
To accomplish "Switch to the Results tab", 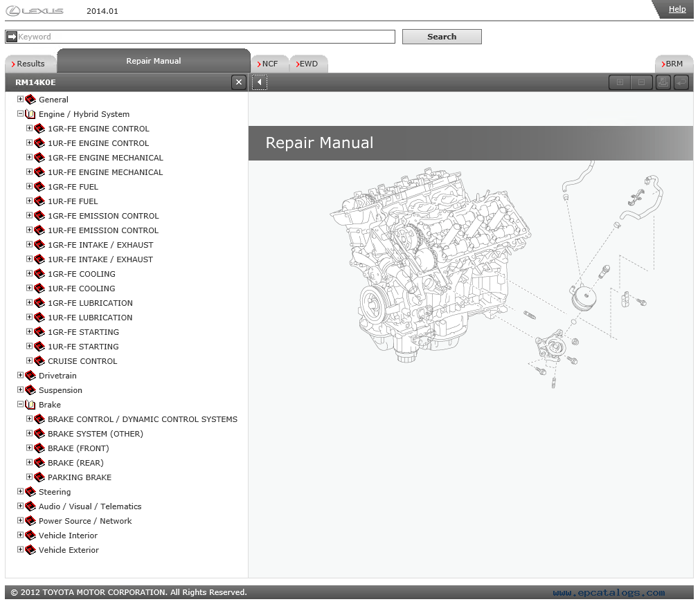I will pos(30,64).
